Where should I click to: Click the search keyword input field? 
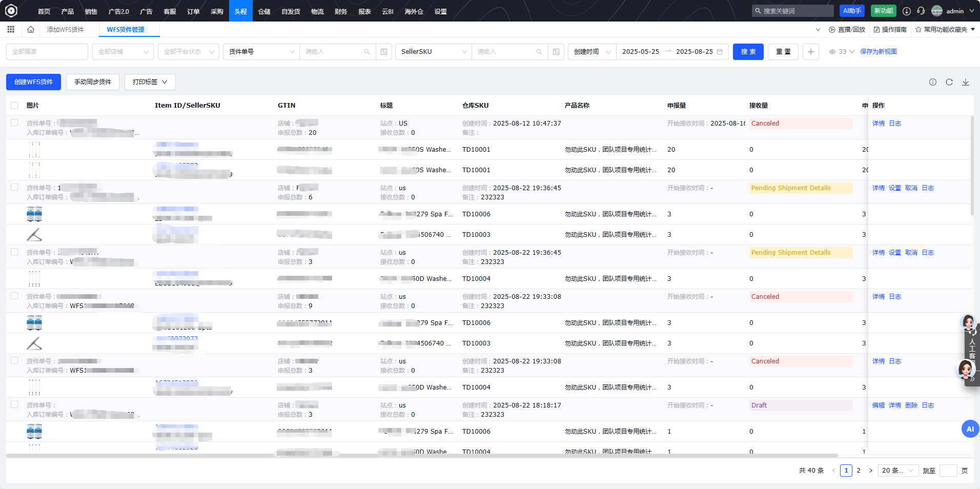coord(796,11)
